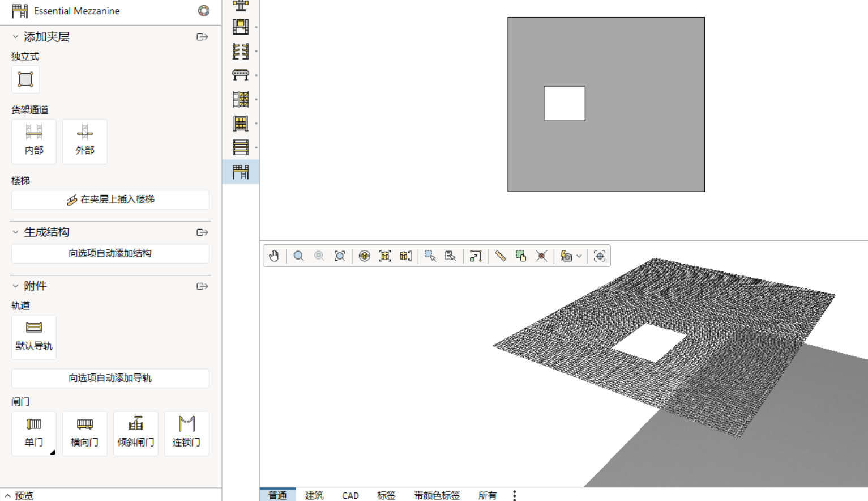Insert 默认导轨 rail

point(34,337)
